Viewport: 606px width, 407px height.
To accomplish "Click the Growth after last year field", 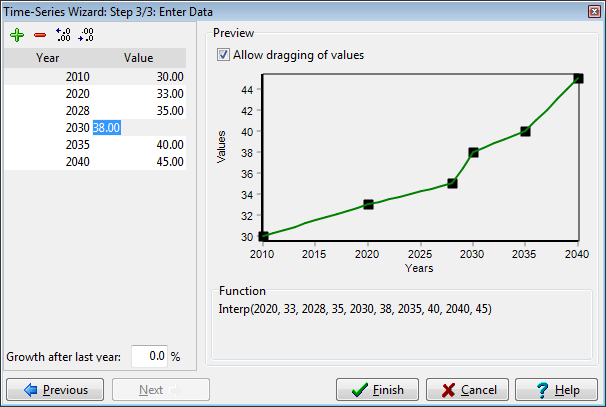I will pyautogui.click(x=149, y=356).
